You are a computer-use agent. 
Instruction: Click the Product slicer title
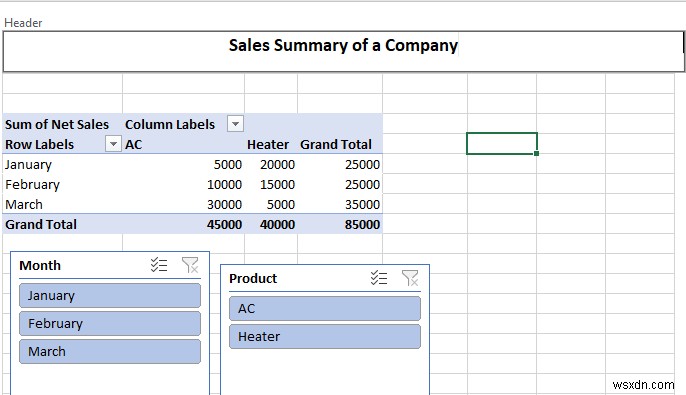[253, 279]
